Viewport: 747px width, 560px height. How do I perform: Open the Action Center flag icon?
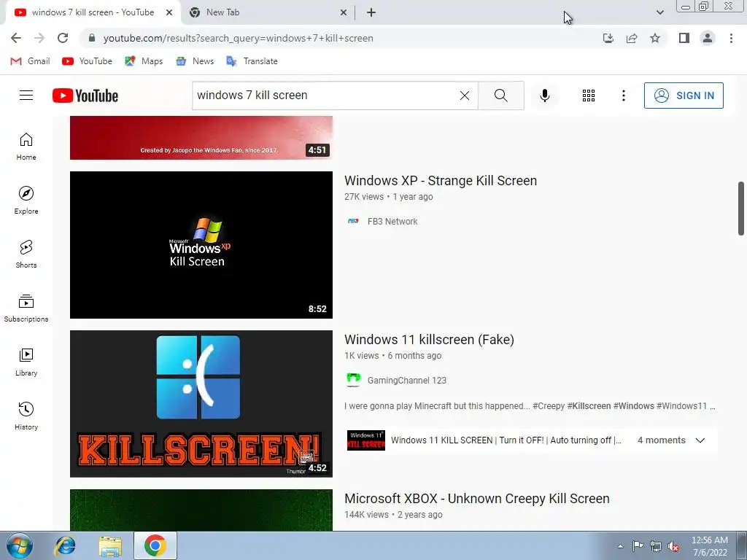[638, 546]
